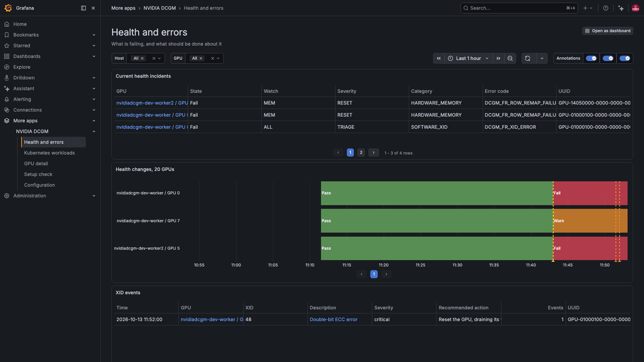This screenshot has width=644, height=362.
Task: Open Configuration page
Action: (x=40, y=185)
